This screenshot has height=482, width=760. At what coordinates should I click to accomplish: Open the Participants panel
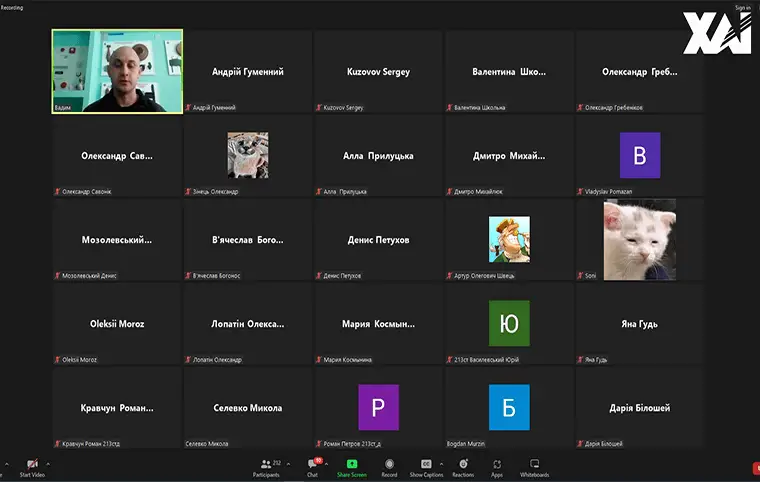pos(265,466)
